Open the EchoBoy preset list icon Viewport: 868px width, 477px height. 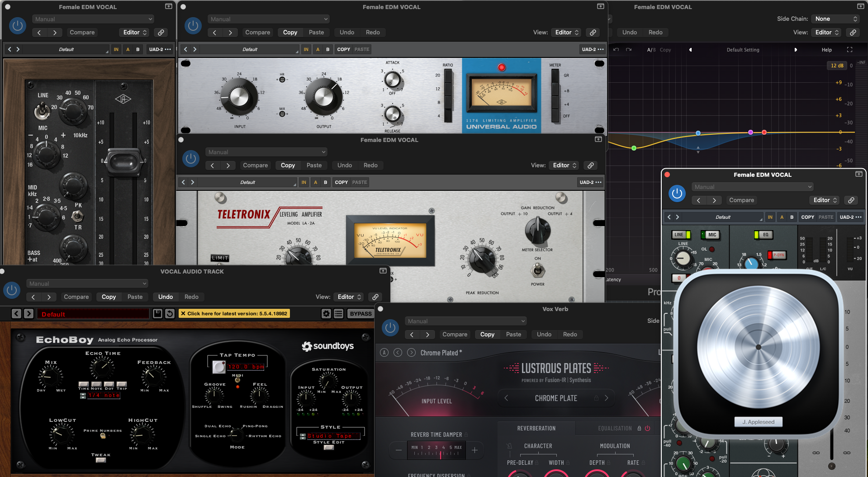pyautogui.click(x=338, y=313)
